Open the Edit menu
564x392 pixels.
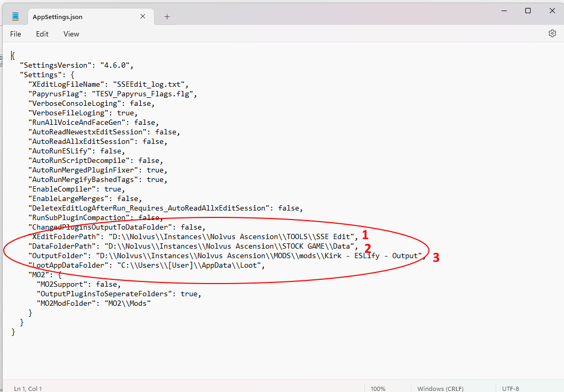pos(42,34)
